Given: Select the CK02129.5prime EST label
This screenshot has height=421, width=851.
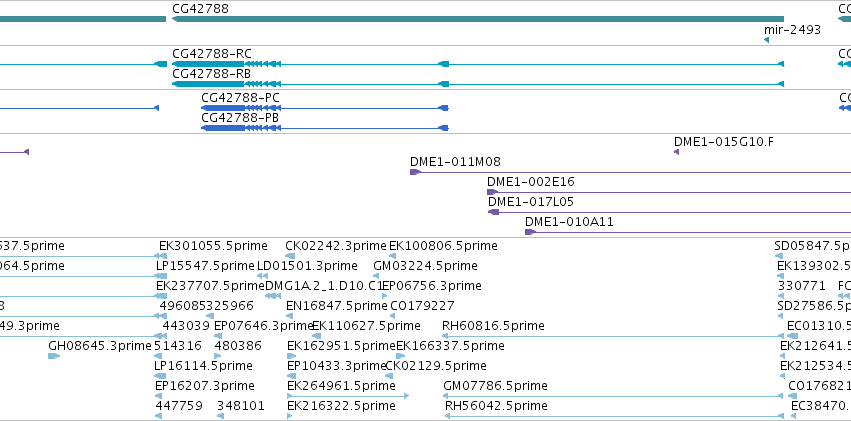Looking at the screenshot, I should pos(436,366).
